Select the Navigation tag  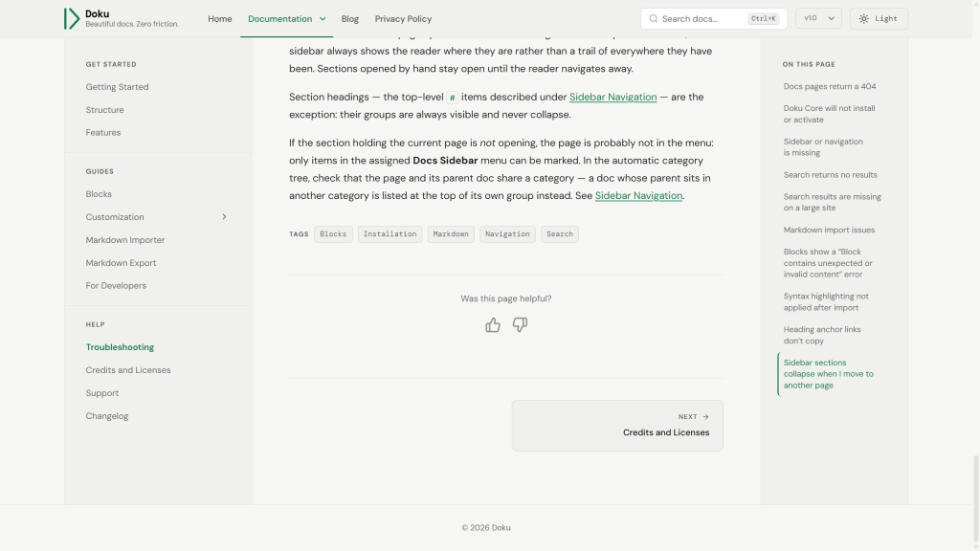coord(507,234)
